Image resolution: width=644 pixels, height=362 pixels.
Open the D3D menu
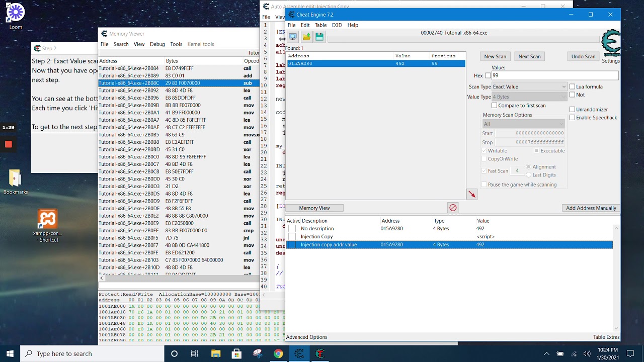[337, 25]
